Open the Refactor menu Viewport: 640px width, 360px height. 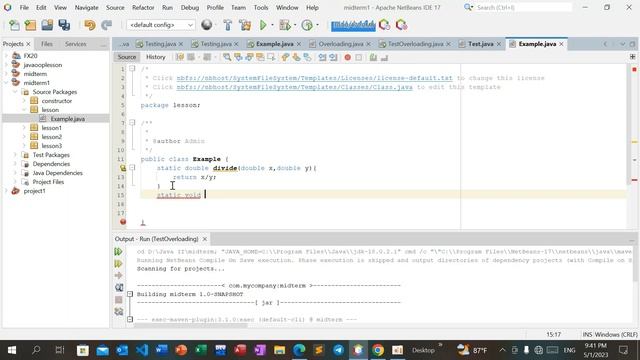(143, 7)
